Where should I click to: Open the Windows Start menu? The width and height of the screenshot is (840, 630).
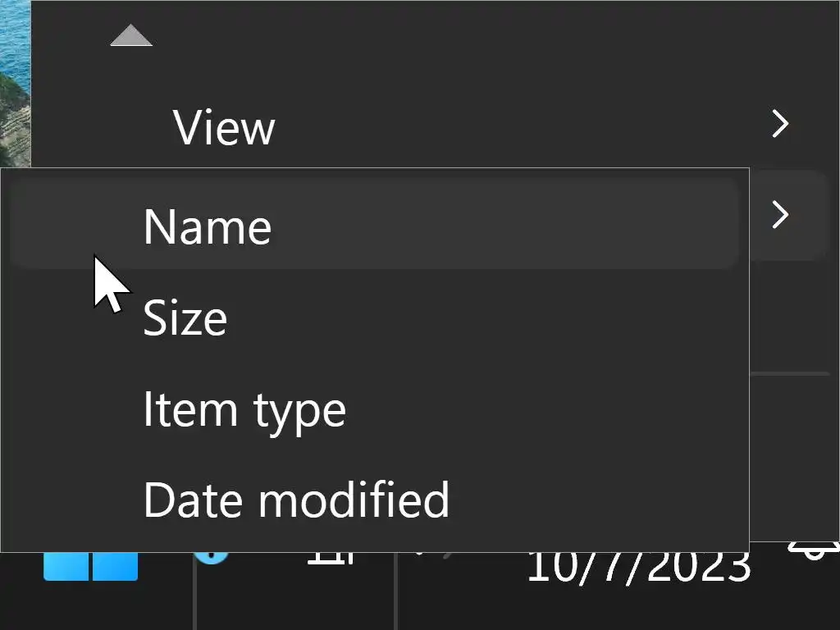point(90,566)
